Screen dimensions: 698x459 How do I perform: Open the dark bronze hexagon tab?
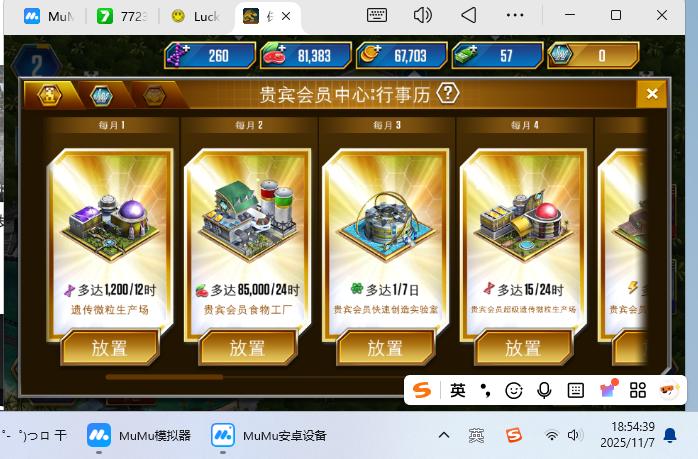154,95
